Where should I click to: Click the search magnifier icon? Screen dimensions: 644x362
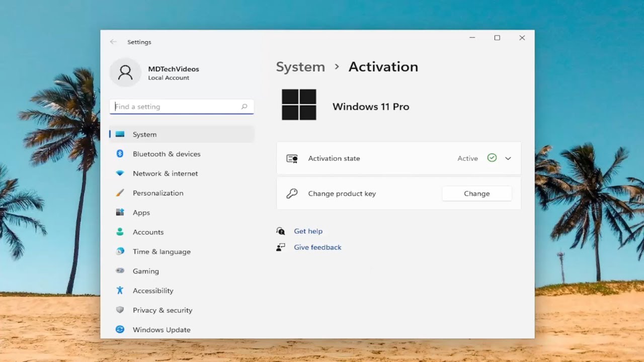coord(245,107)
